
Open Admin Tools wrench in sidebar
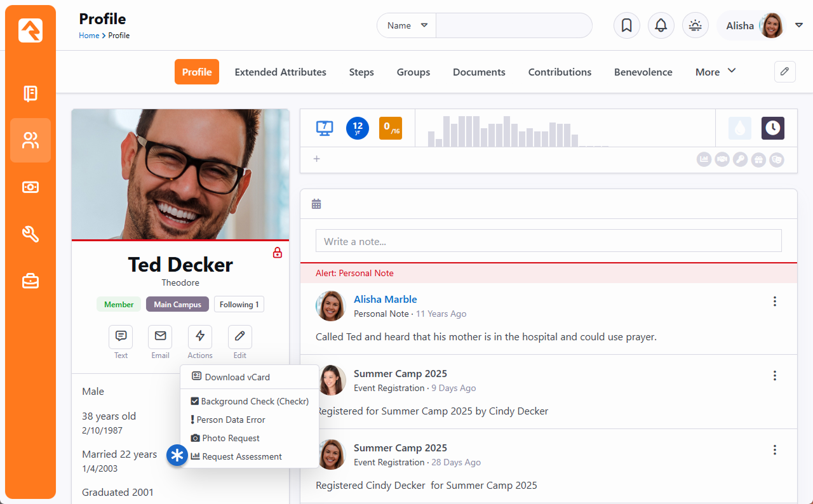(30, 234)
